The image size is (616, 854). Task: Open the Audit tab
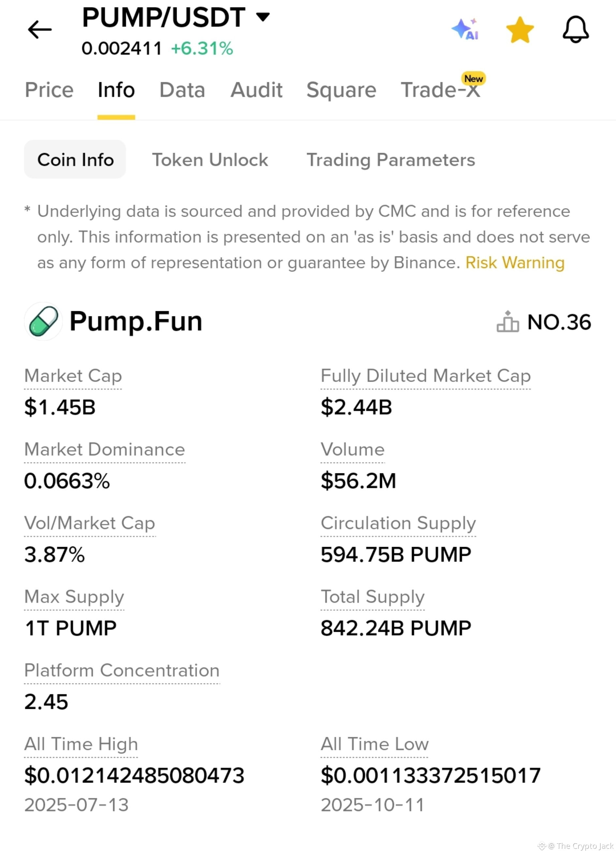click(x=256, y=90)
